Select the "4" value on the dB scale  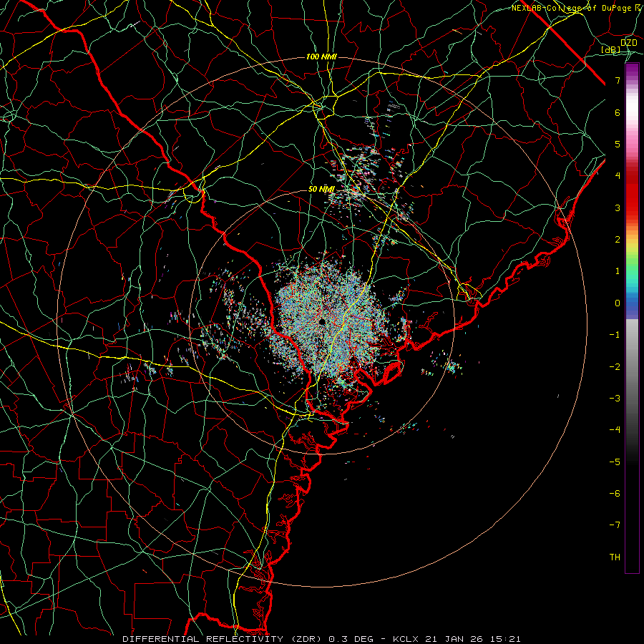point(618,176)
